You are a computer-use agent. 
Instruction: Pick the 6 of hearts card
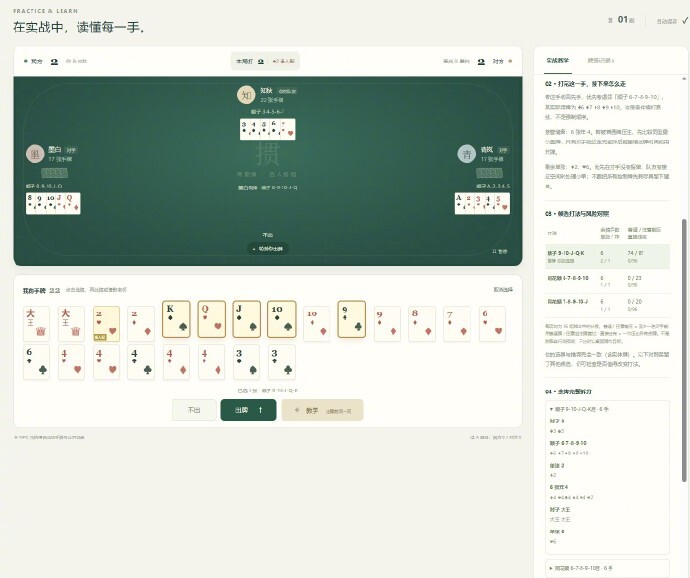[x=492, y=324]
